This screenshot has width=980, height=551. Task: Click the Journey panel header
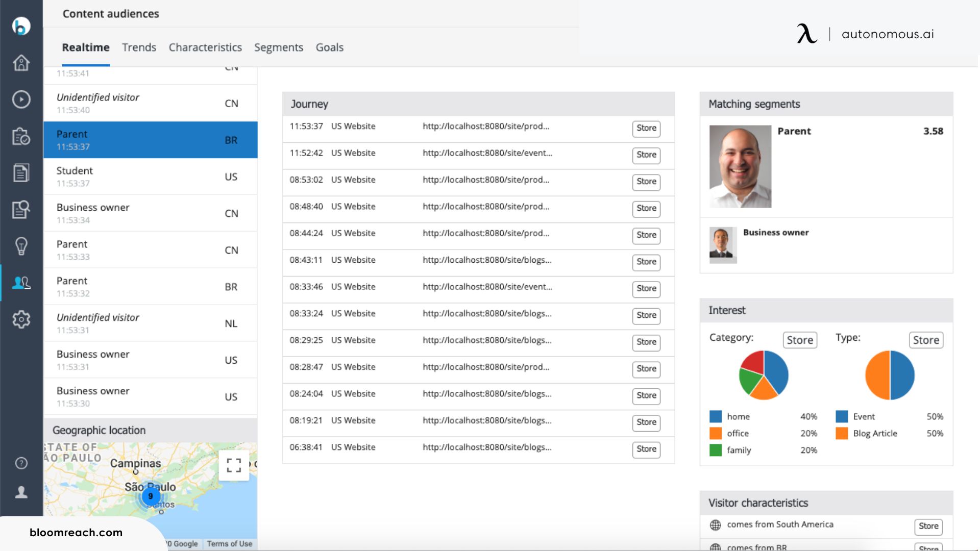[478, 104]
